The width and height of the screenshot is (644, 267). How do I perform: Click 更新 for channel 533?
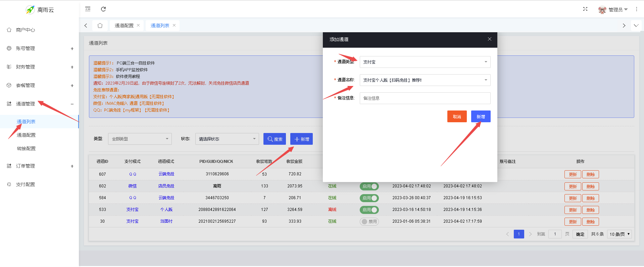coord(573,210)
